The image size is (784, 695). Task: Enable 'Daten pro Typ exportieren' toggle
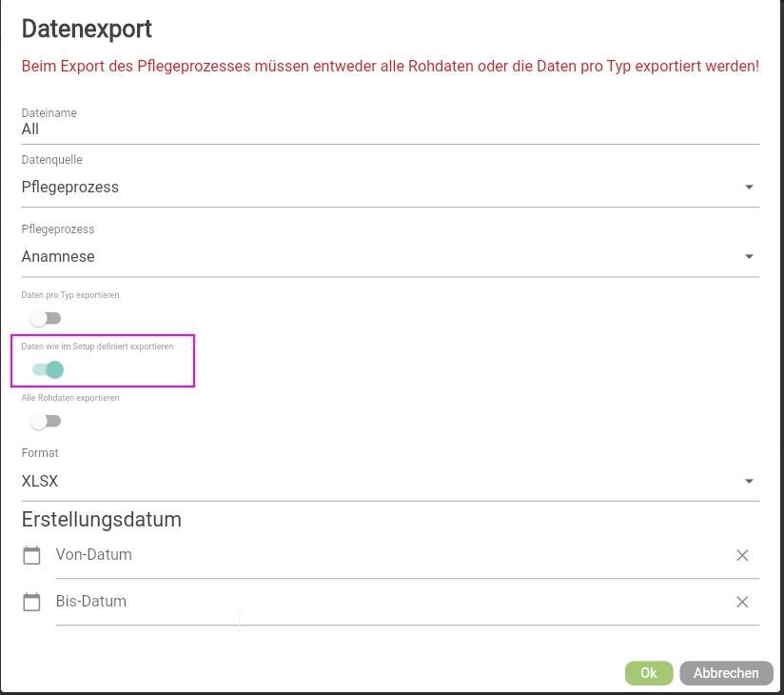coord(45,318)
